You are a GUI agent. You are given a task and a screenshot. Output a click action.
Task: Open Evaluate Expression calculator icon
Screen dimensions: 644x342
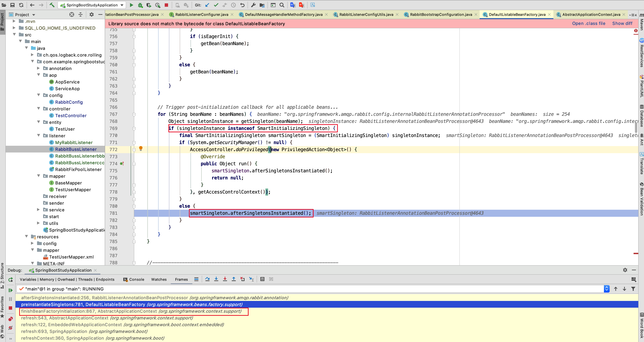[262, 279]
